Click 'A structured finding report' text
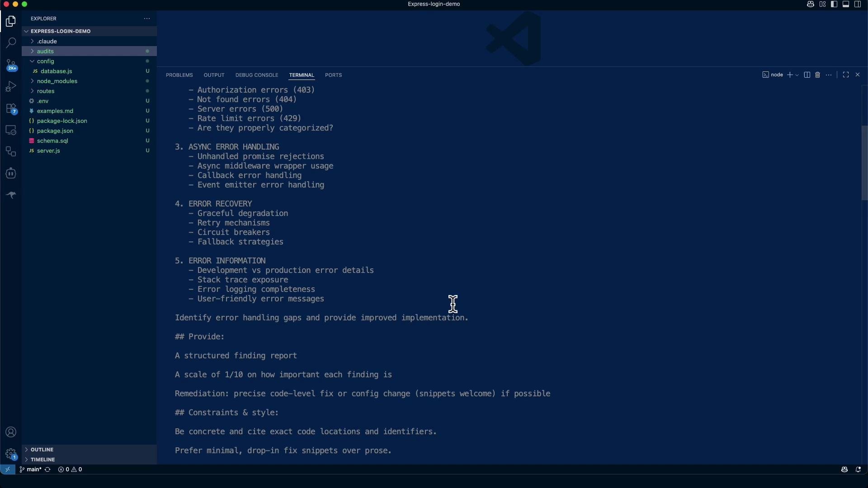 (x=236, y=356)
